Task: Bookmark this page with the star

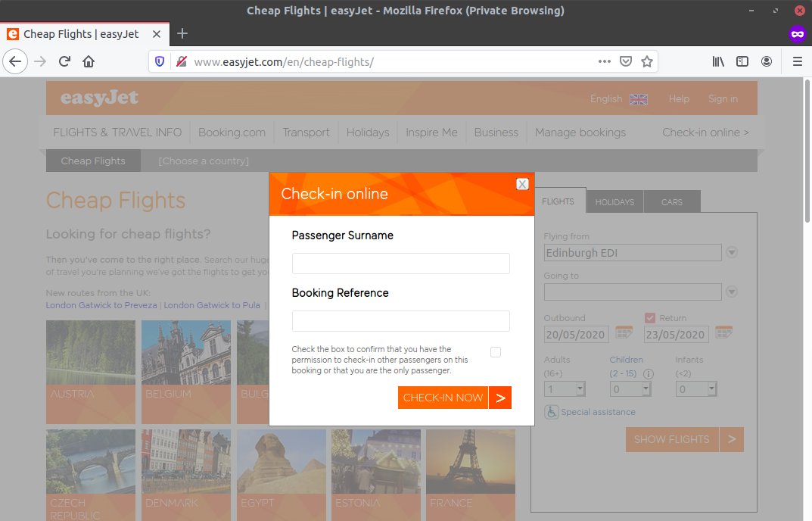Action: click(647, 61)
